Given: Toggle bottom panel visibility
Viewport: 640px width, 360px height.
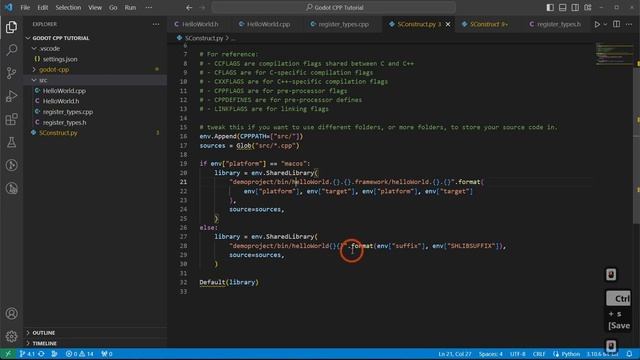Looking at the screenshot, I should tap(562, 7).
